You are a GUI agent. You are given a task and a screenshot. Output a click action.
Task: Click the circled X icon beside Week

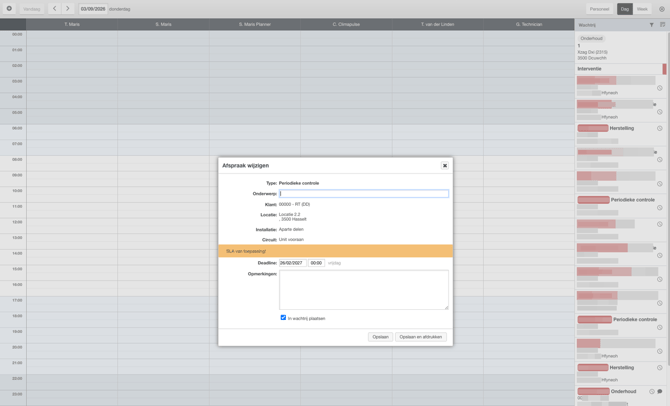pos(662,9)
